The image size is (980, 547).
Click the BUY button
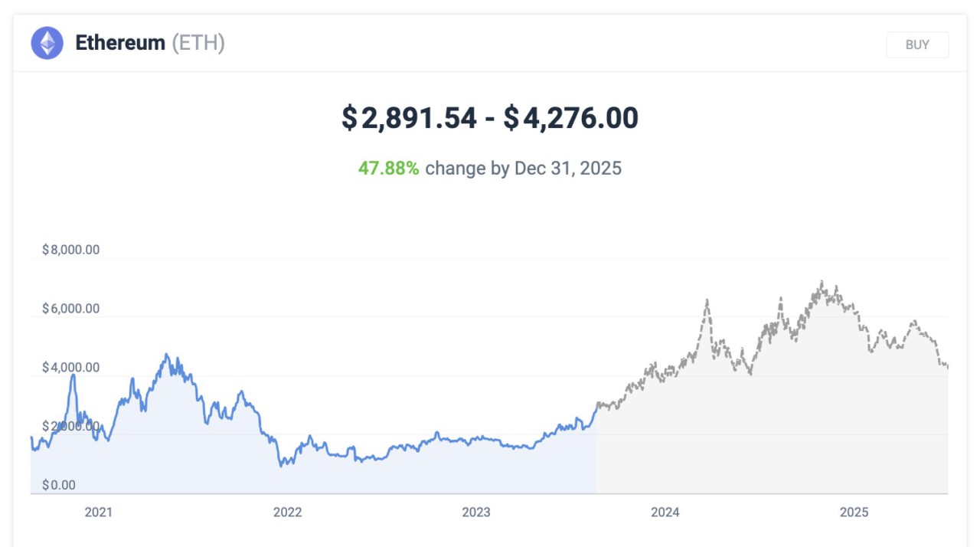click(916, 44)
